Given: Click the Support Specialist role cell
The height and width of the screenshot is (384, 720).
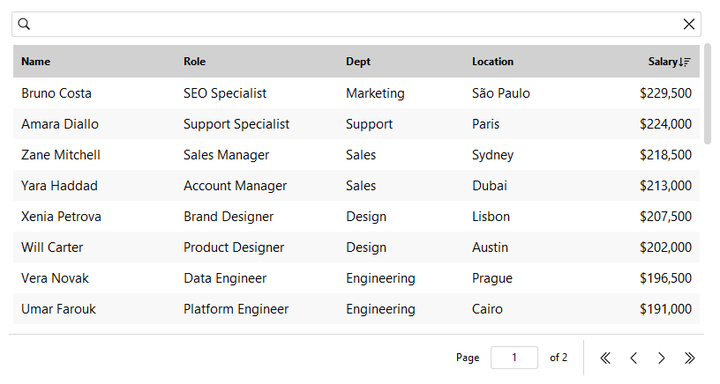Looking at the screenshot, I should click(236, 124).
